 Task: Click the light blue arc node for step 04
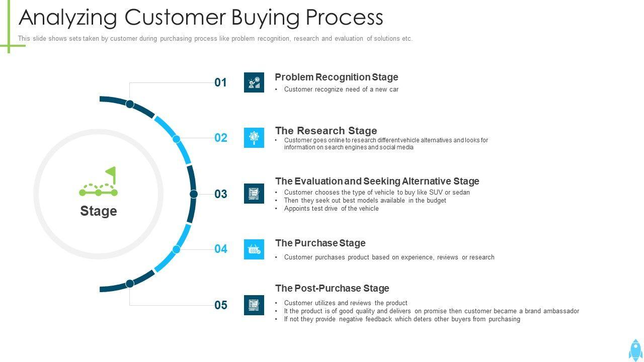tap(177, 249)
